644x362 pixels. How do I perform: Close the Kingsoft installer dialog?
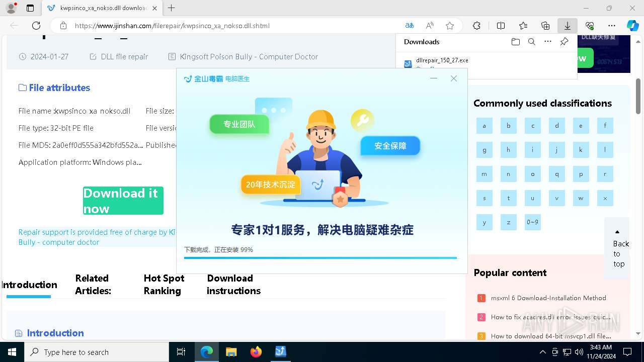pos(454,78)
